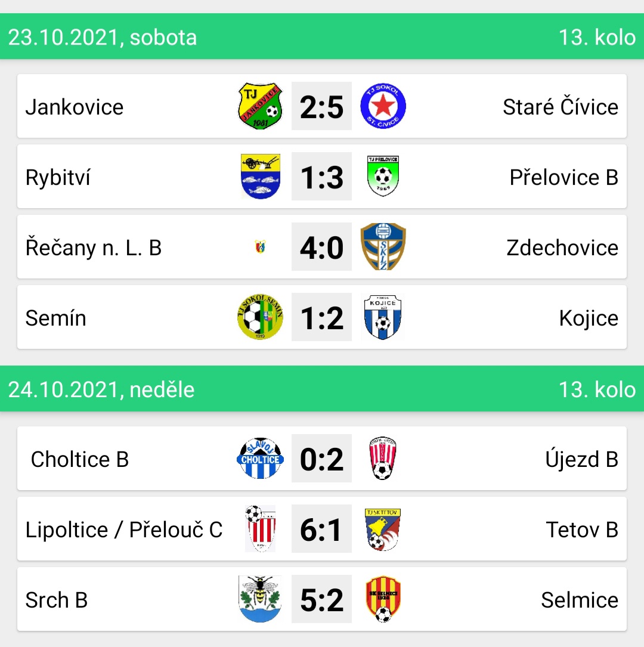Open the Zdechovice SKLZ shield logo

click(383, 247)
